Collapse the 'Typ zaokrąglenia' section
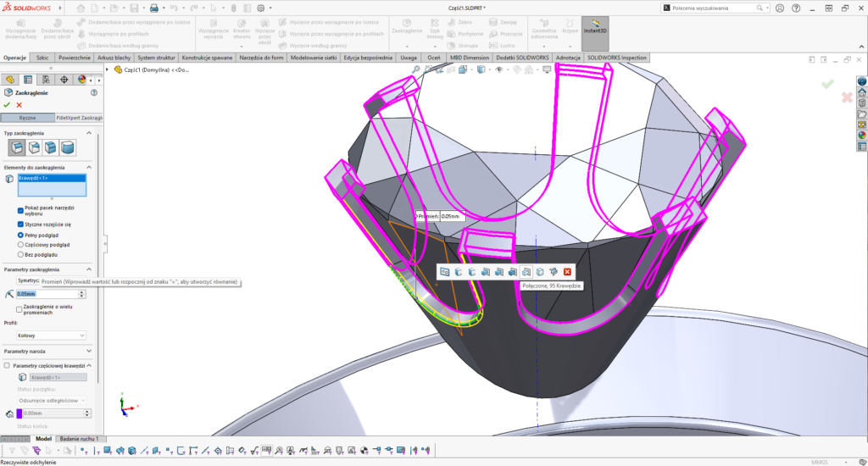The image size is (868, 466). (x=90, y=133)
